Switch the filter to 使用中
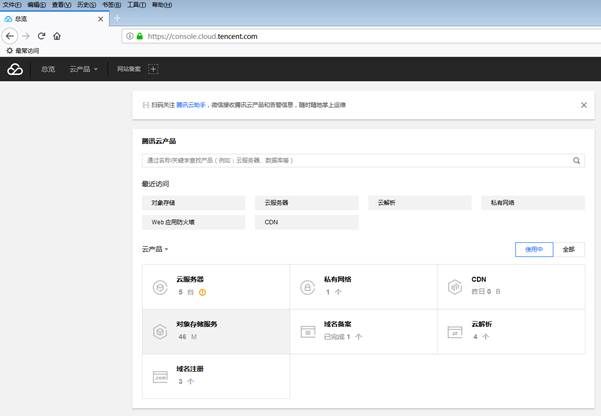 pos(533,250)
